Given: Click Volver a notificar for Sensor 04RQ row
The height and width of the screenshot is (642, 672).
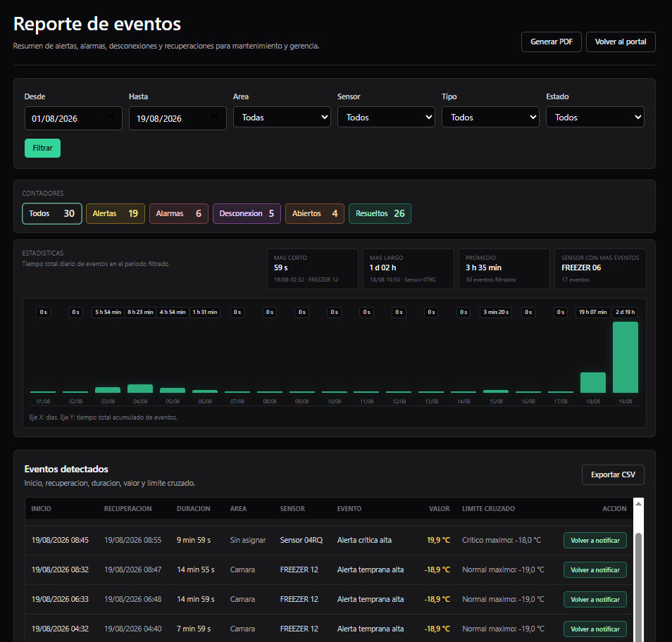Looking at the screenshot, I should (x=595, y=540).
